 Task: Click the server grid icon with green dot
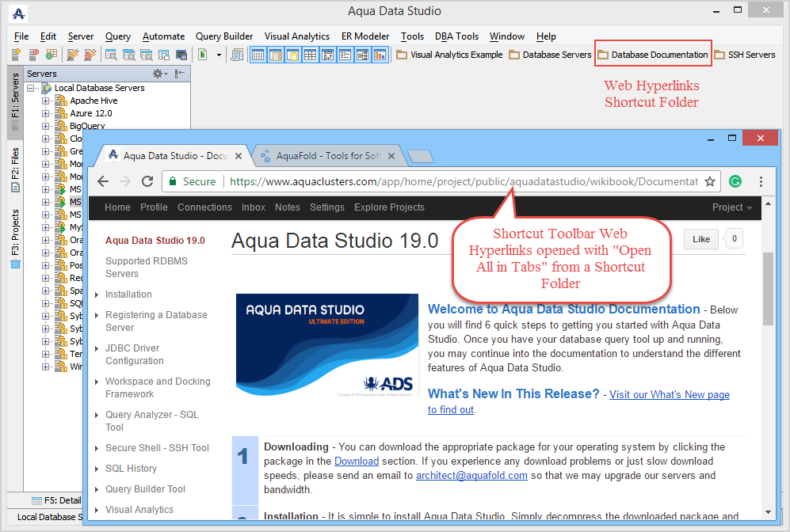tap(52, 55)
